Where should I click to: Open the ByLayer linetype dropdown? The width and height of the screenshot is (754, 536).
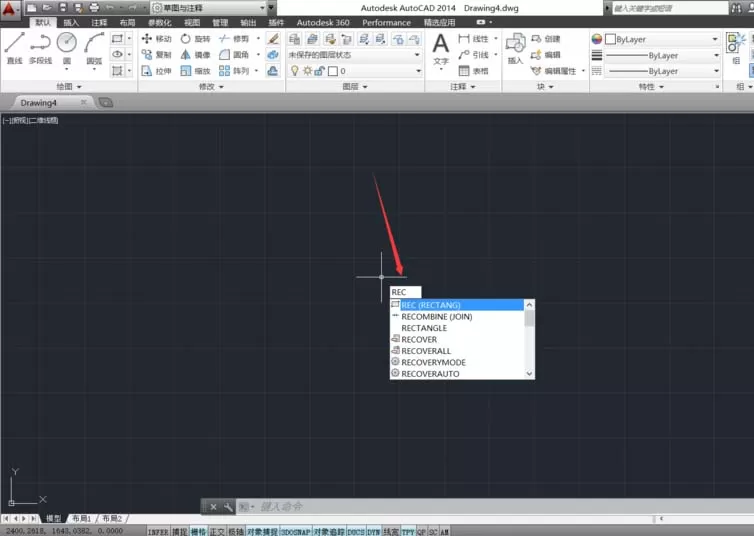tap(662, 71)
